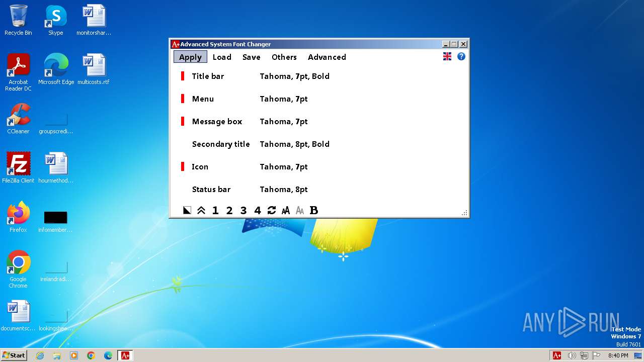
Task: Open the file explorer taskbar icon
Action: (x=57, y=355)
